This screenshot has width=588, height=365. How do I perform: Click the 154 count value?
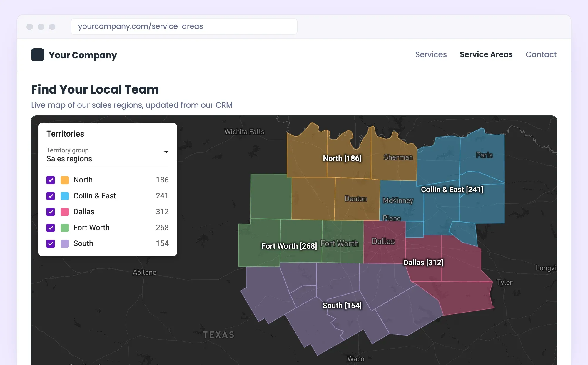(162, 243)
